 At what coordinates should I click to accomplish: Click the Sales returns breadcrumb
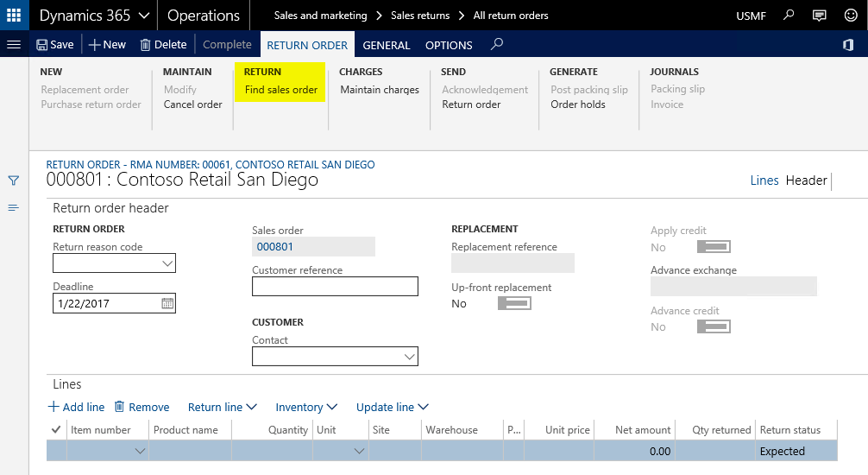[x=420, y=16]
